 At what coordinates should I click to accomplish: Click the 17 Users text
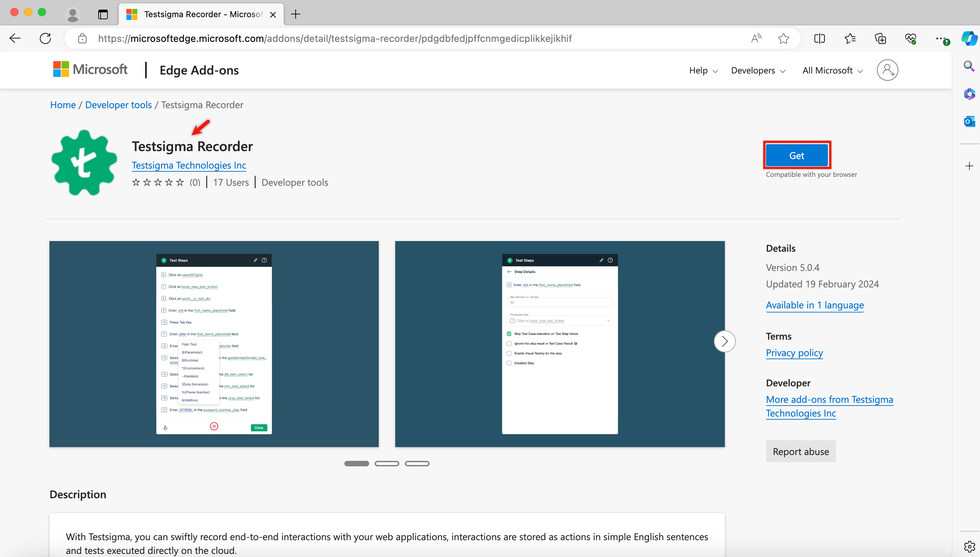coord(231,182)
